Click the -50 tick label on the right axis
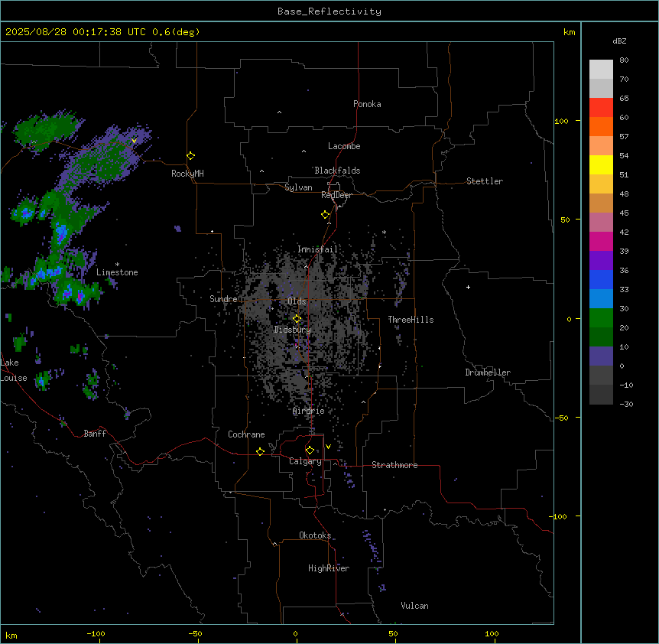659x644 pixels. click(561, 418)
